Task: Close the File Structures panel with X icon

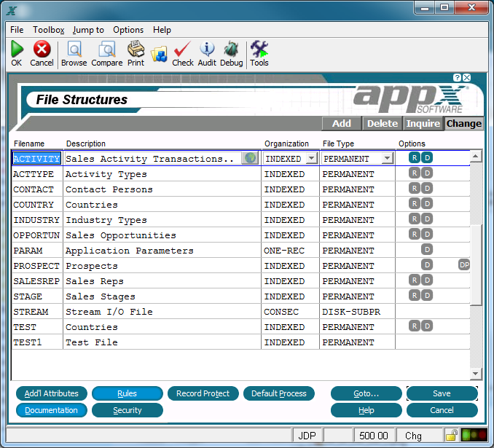Action: click(467, 77)
